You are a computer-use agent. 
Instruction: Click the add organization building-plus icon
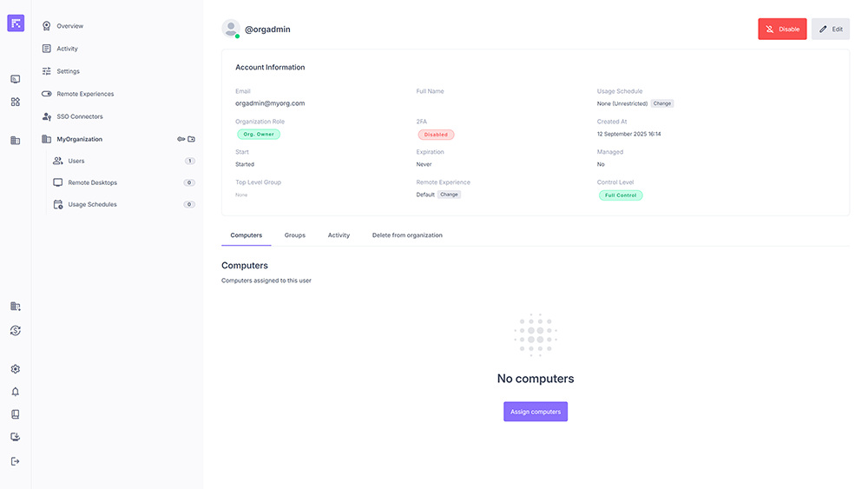coord(16,307)
